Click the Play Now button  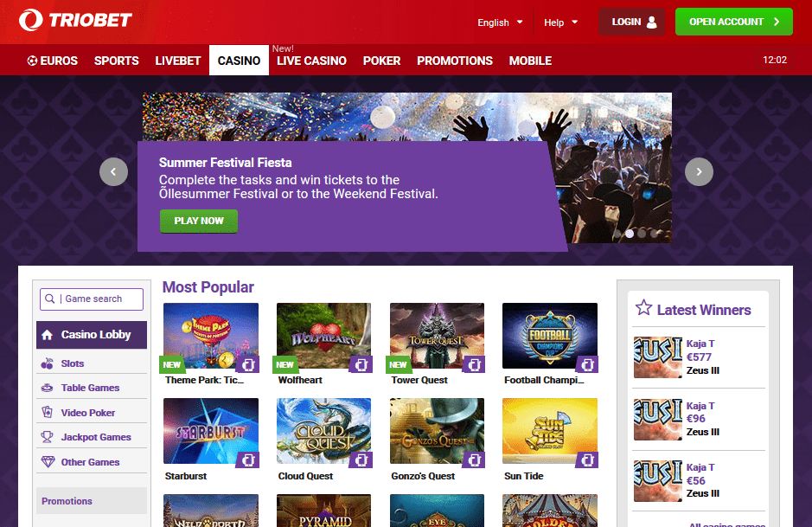(199, 221)
